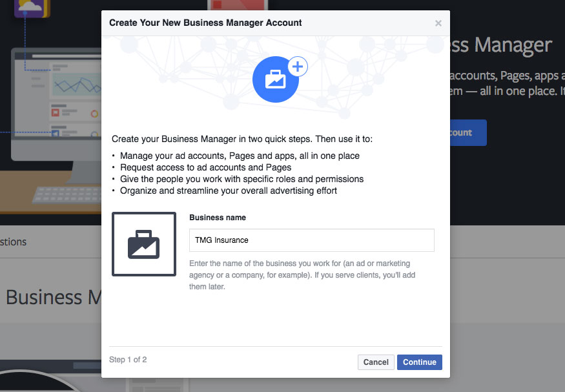Click the plus badge on the briefcase logo
The image size is (565, 392).
(x=298, y=66)
